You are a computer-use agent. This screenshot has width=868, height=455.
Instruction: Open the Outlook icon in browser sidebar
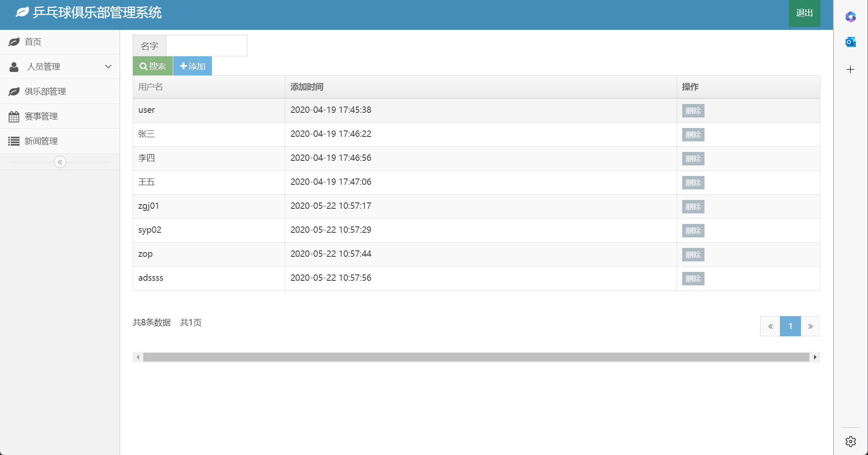(850, 42)
